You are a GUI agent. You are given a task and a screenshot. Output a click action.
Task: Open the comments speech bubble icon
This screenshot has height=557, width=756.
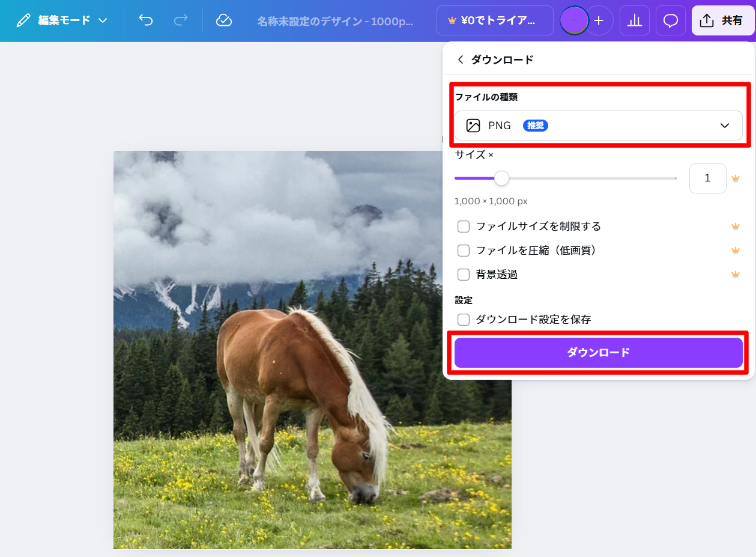[670, 21]
